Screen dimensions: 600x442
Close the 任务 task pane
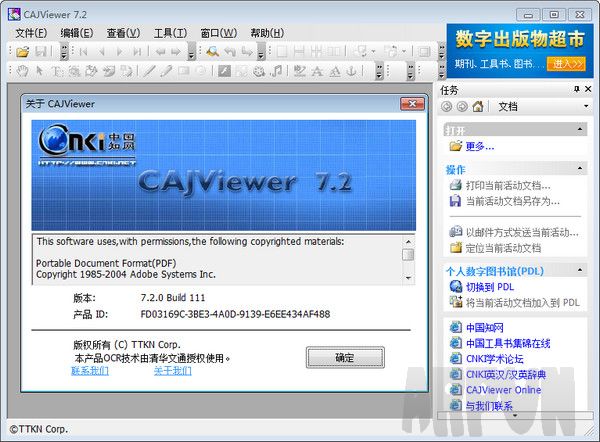(588, 89)
